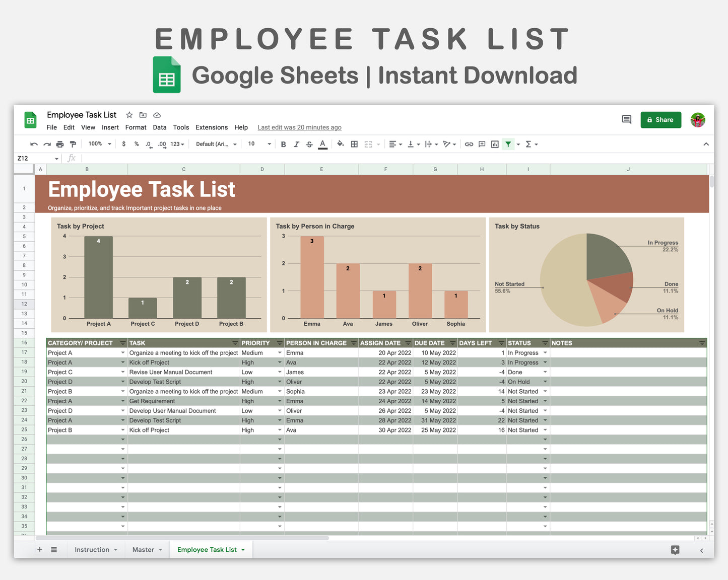Toggle strikethrough formatting
Image resolution: width=728 pixels, height=580 pixels.
click(x=309, y=144)
